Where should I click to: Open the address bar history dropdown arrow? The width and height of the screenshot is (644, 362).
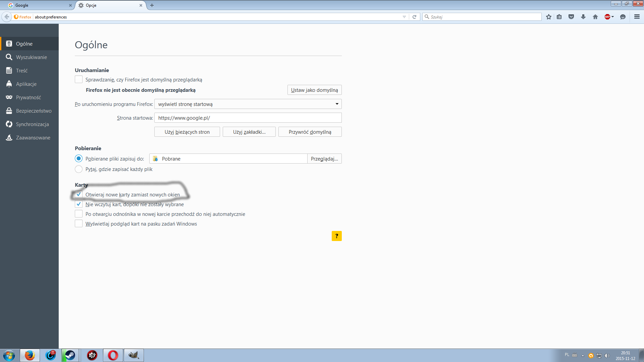point(404,17)
